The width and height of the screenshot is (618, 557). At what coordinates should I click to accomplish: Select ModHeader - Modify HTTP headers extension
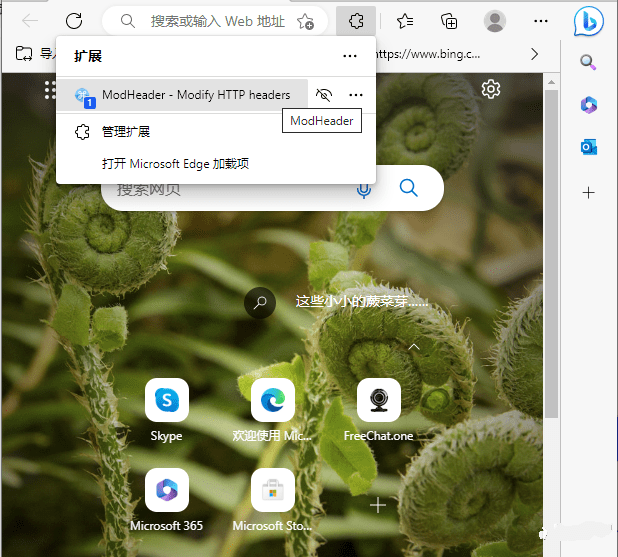195,95
